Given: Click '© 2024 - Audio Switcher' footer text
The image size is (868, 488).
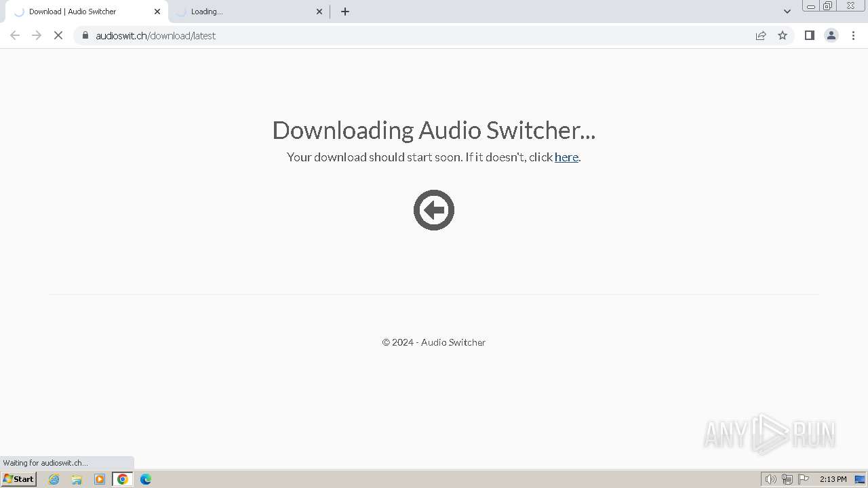Looking at the screenshot, I should tap(434, 342).
